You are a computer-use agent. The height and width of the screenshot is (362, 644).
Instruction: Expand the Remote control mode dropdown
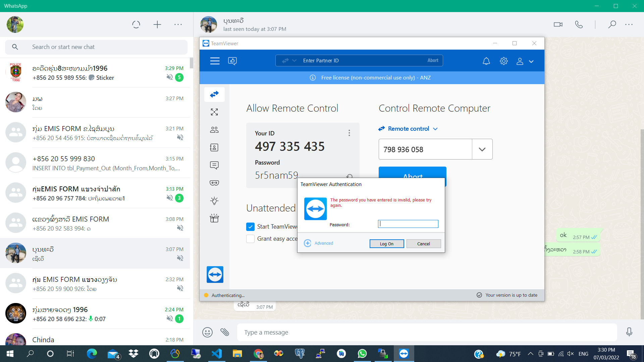point(435,129)
